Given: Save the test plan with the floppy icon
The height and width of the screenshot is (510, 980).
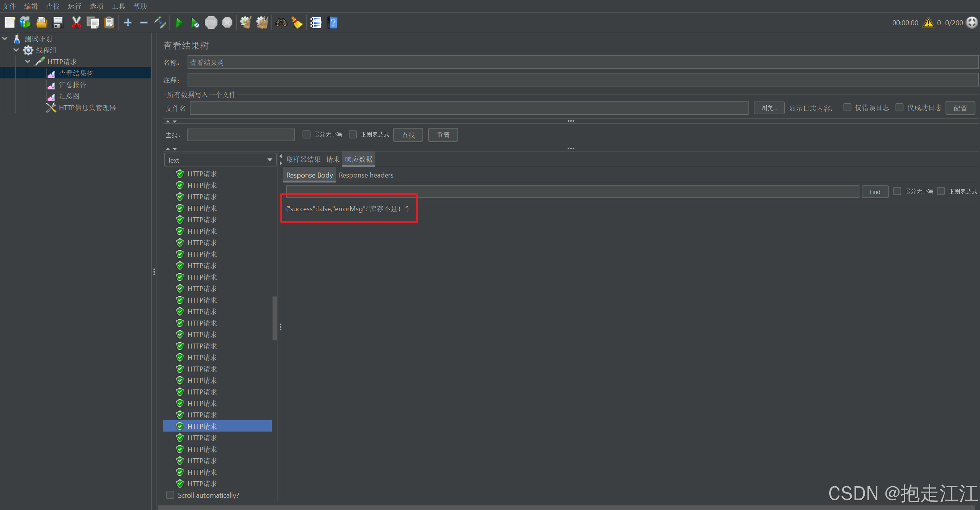Looking at the screenshot, I should 58,23.
